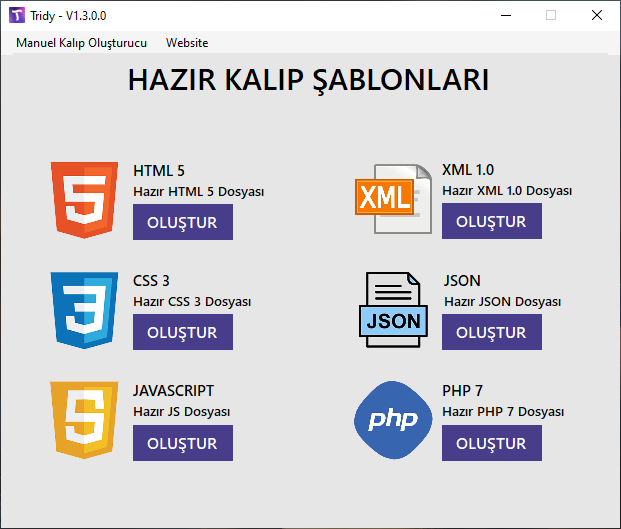
Task: Open the Manuel Kalıp Oluşturucu menu
Action: click(81, 43)
